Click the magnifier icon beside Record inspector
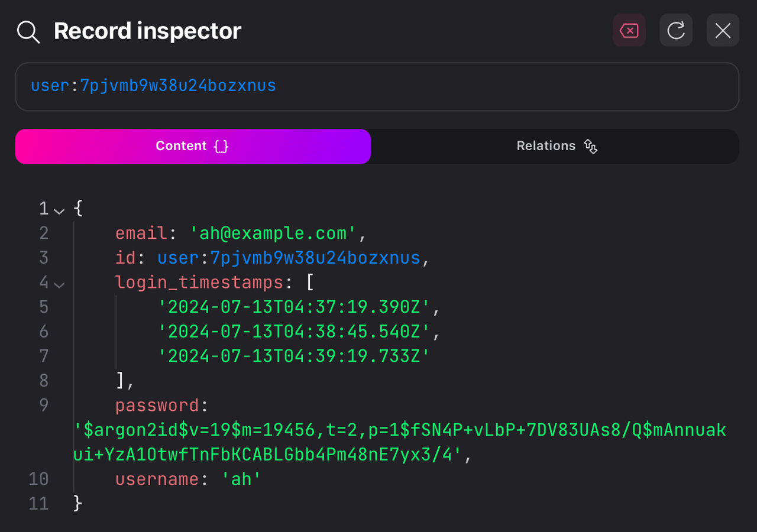This screenshot has width=757, height=532. [x=28, y=31]
